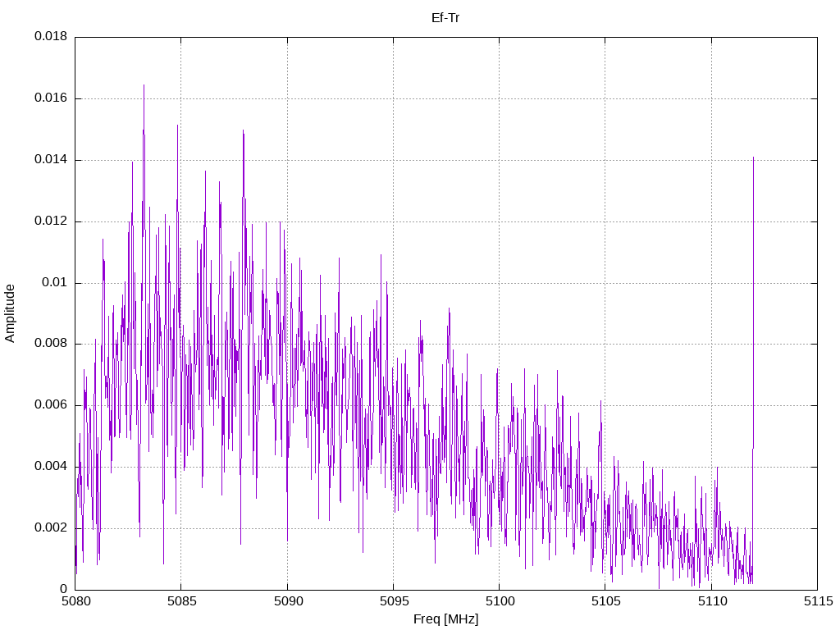Click the Freq [MHz] x-axis label
This screenshot has height=630, width=840.
(445, 619)
